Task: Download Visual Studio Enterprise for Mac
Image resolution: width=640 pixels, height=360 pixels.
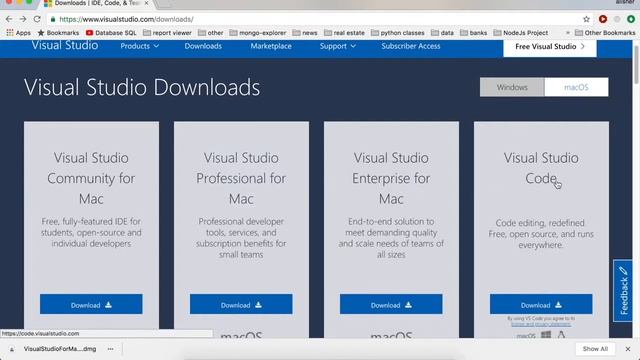Action: point(391,304)
